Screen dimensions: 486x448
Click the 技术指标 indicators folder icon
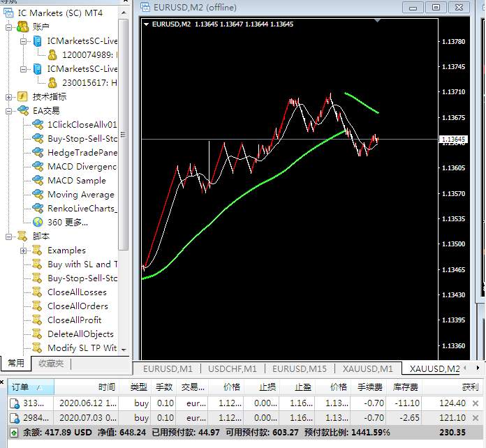point(22,97)
